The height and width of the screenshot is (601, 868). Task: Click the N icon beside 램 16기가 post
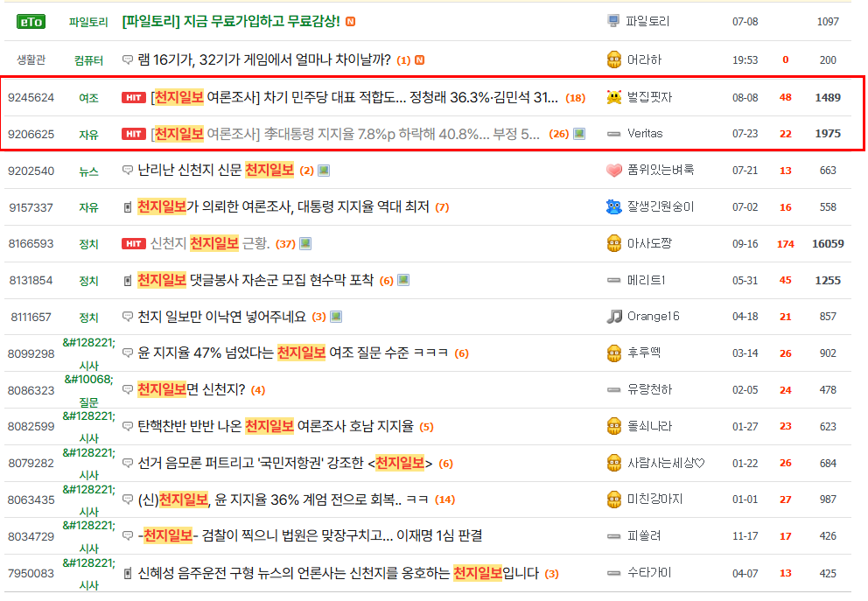click(420, 59)
